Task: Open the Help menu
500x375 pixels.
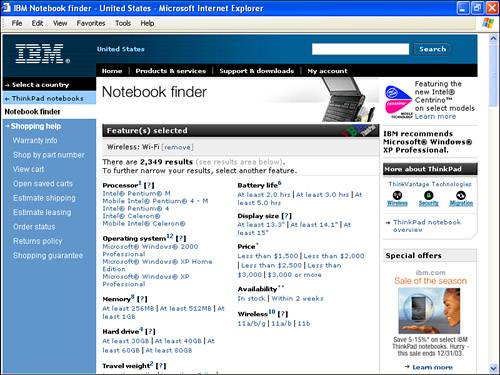Action: pos(147,23)
